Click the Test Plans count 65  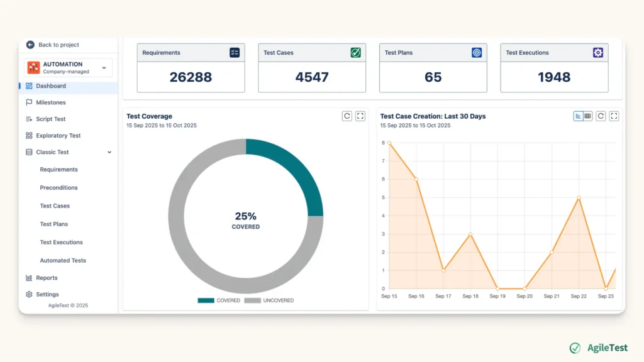click(433, 77)
